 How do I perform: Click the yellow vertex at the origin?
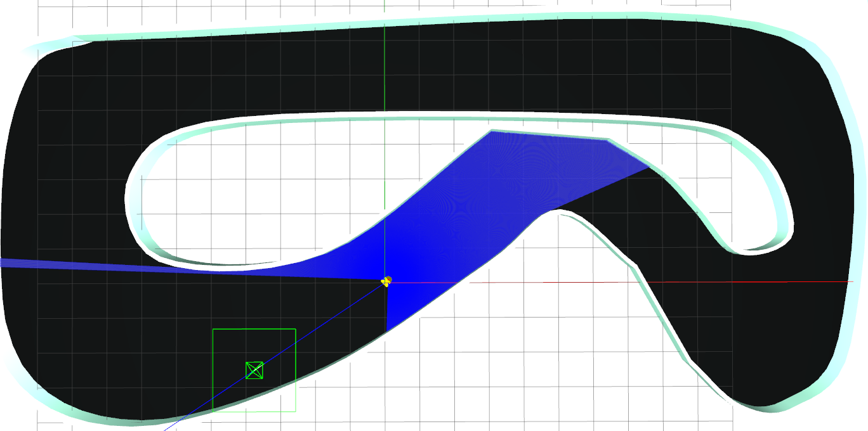tap(386, 281)
